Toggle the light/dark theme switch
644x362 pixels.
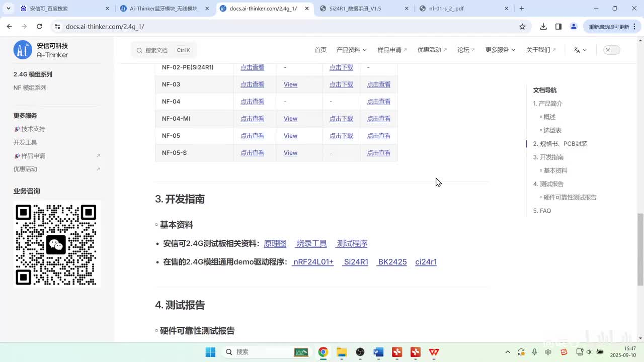pos(612,50)
